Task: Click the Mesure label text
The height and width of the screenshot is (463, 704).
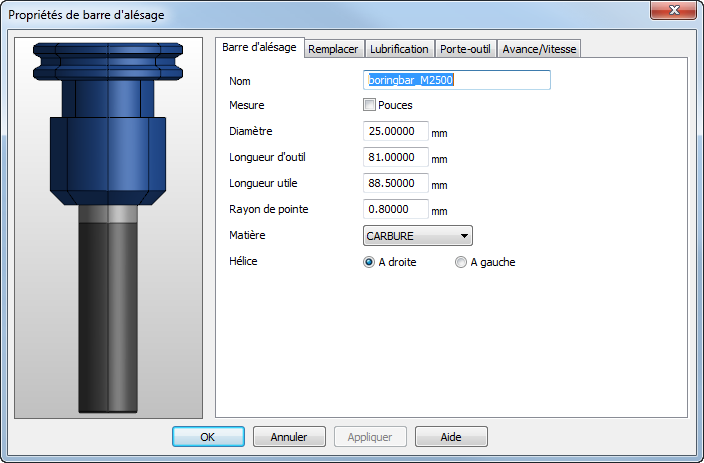Action: [246, 105]
